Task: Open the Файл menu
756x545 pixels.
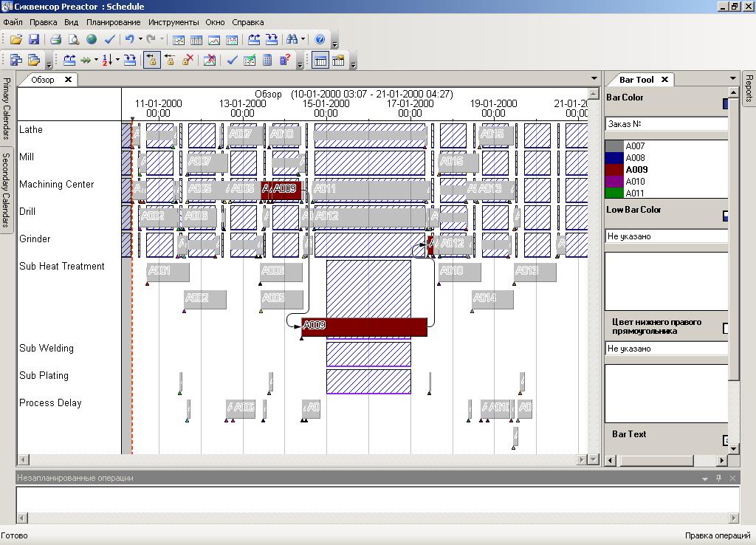Action: [13, 22]
